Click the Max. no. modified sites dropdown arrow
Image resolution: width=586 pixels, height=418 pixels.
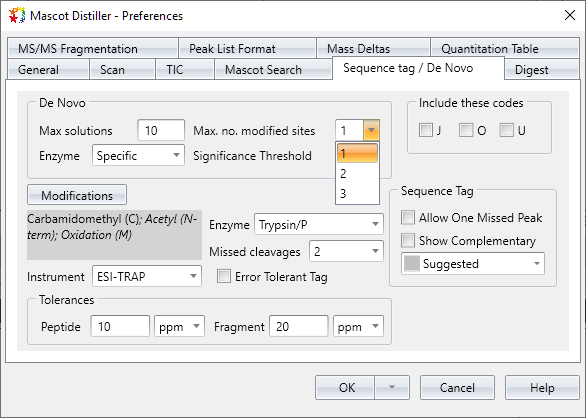371,130
